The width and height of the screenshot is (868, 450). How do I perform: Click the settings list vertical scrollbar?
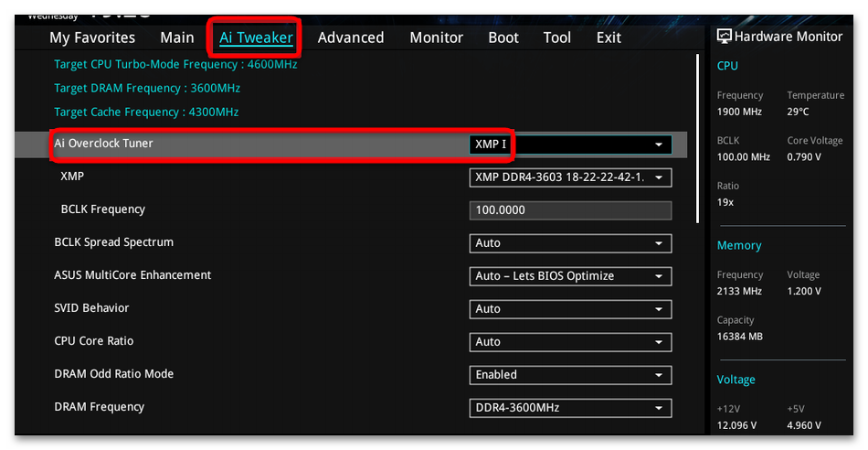click(699, 137)
